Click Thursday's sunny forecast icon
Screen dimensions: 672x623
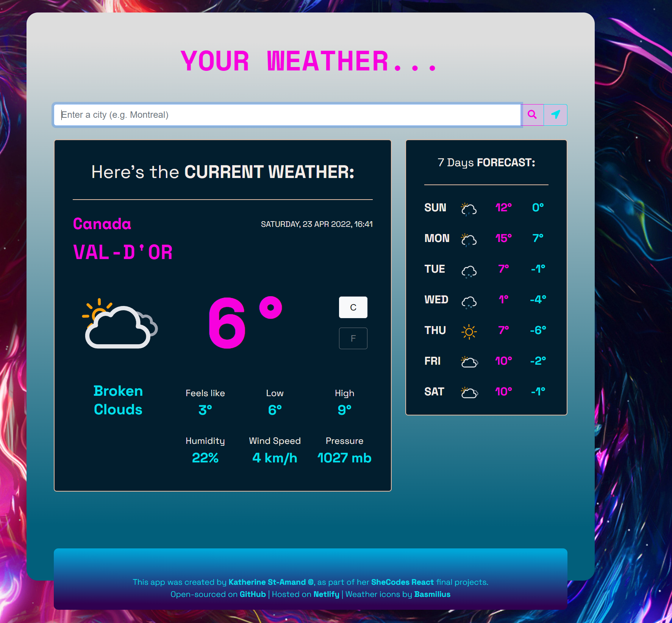click(x=469, y=331)
